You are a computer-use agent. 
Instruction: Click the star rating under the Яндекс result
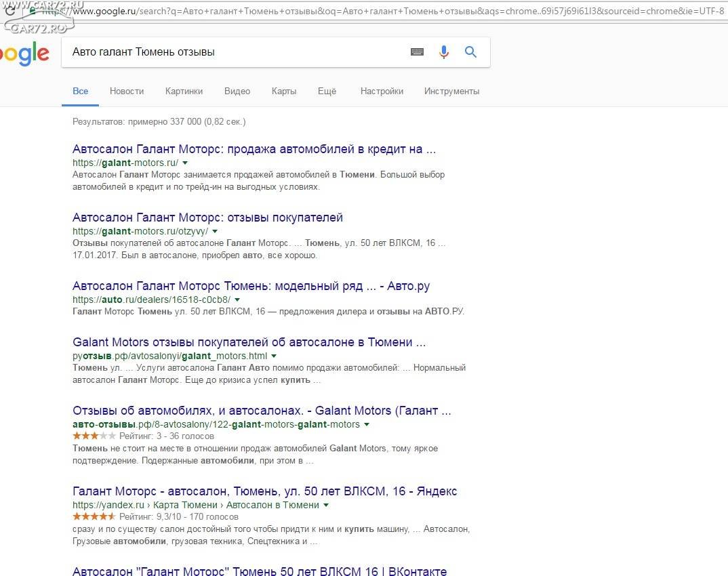(x=94, y=516)
